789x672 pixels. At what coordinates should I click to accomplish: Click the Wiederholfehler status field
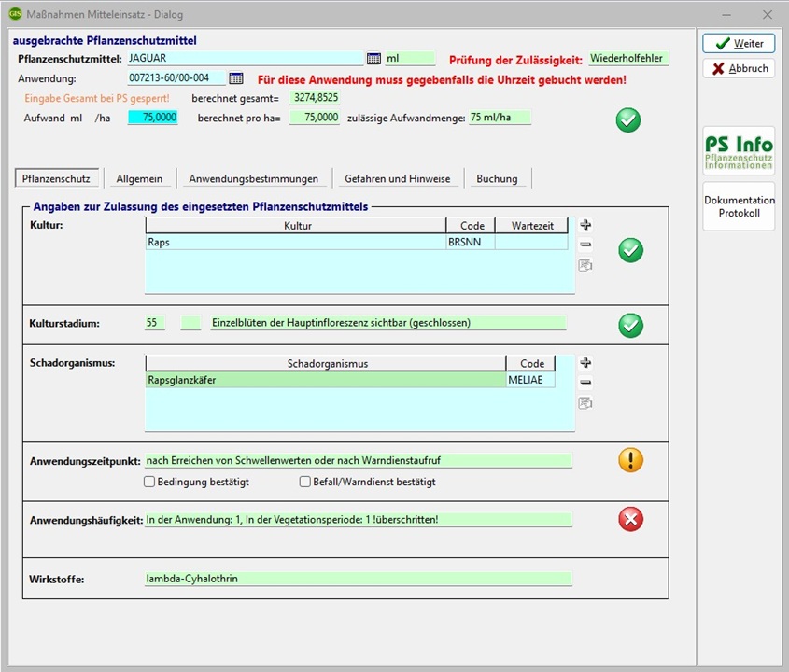coord(629,59)
